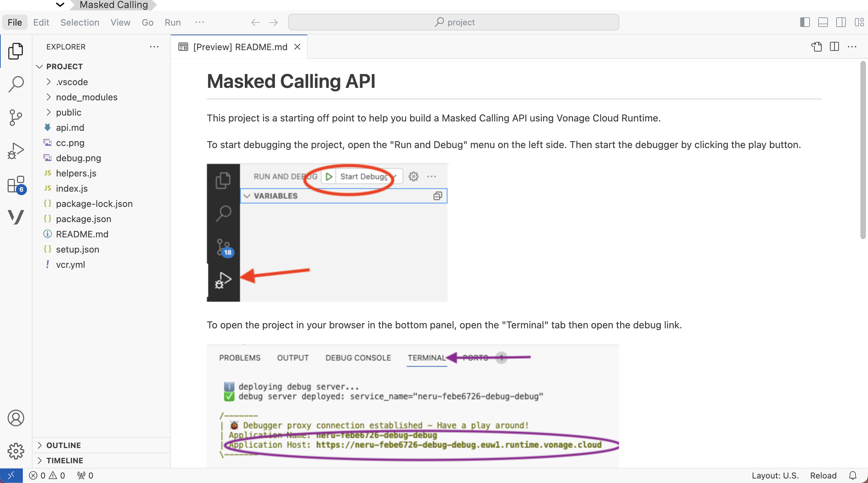Open the Selection menu

(x=80, y=22)
